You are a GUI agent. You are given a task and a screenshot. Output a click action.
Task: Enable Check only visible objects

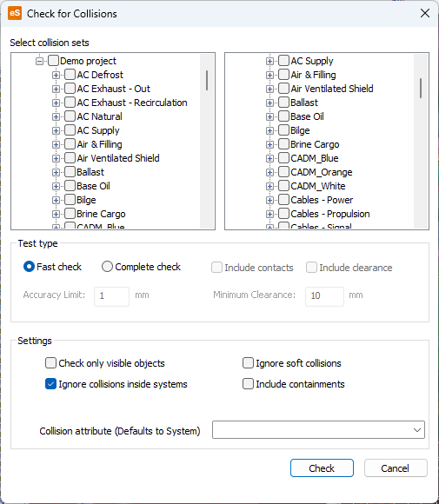tap(50, 363)
